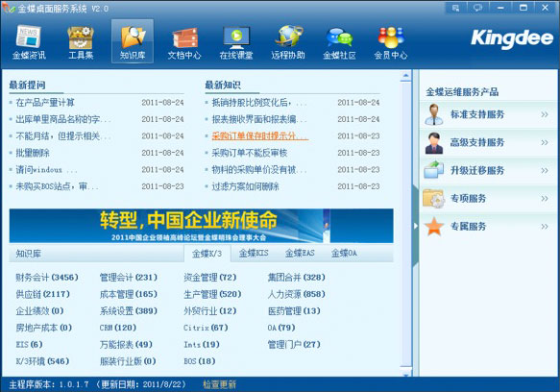Click the scrollbar up arrow
560x392 pixels.
[405, 75]
